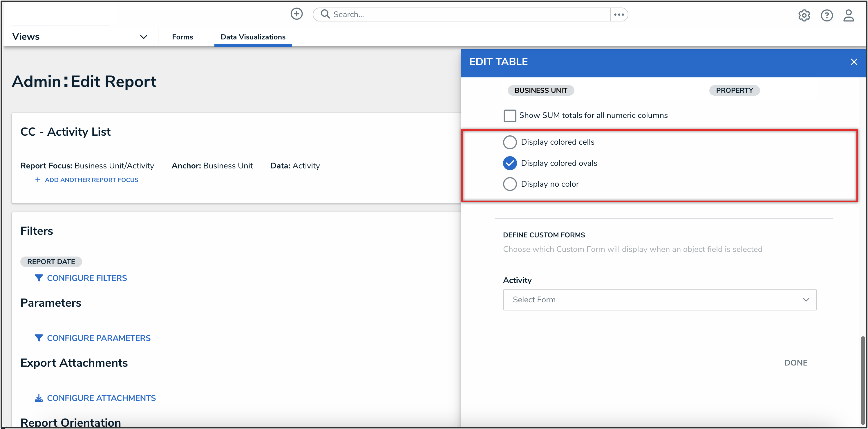
Task: Open the Activity Select Form dropdown
Action: [x=659, y=300]
